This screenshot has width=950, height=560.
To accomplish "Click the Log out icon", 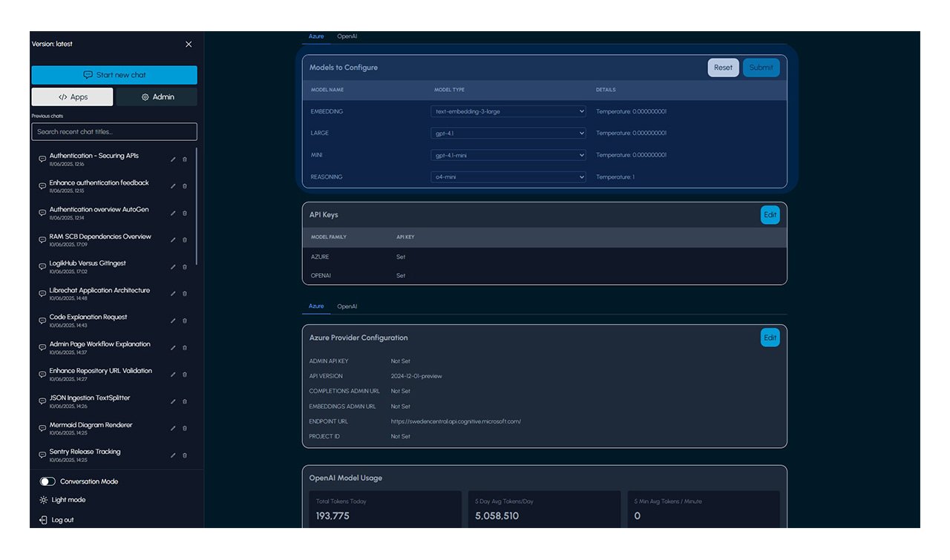I will click(42, 520).
